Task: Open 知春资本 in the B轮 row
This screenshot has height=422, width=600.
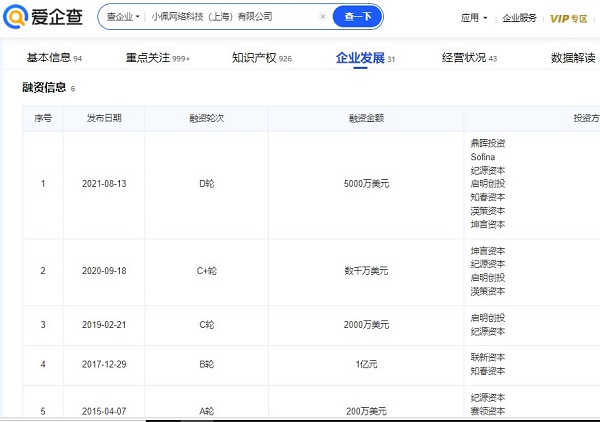Action: [x=488, y=371]
